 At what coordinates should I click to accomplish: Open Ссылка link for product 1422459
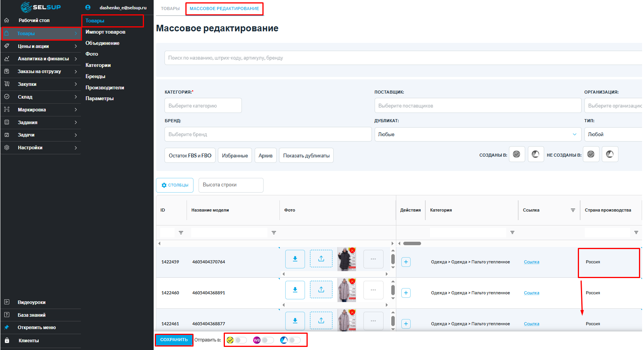(531, 262)
